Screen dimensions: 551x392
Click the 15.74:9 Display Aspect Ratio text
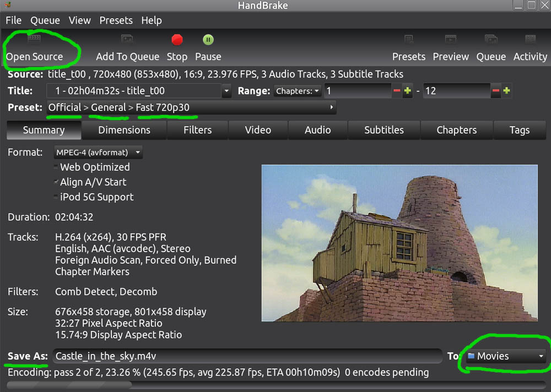coord(118,335)
